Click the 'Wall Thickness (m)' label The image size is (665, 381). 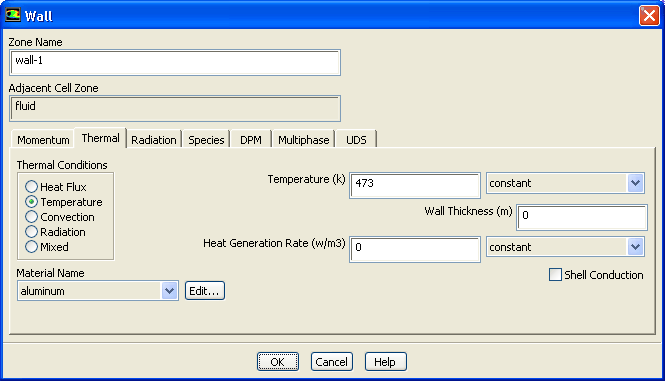coord(468,211)
